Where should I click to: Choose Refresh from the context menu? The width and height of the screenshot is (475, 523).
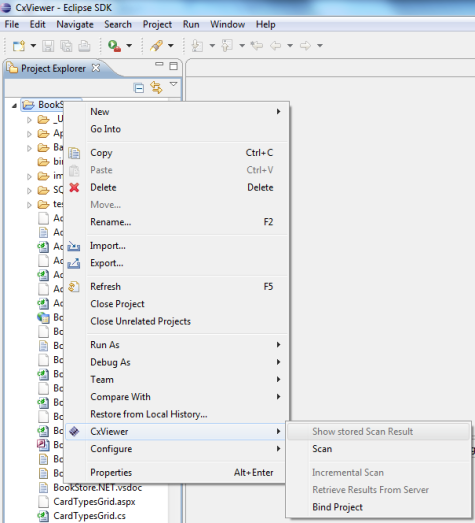(177, 287)
